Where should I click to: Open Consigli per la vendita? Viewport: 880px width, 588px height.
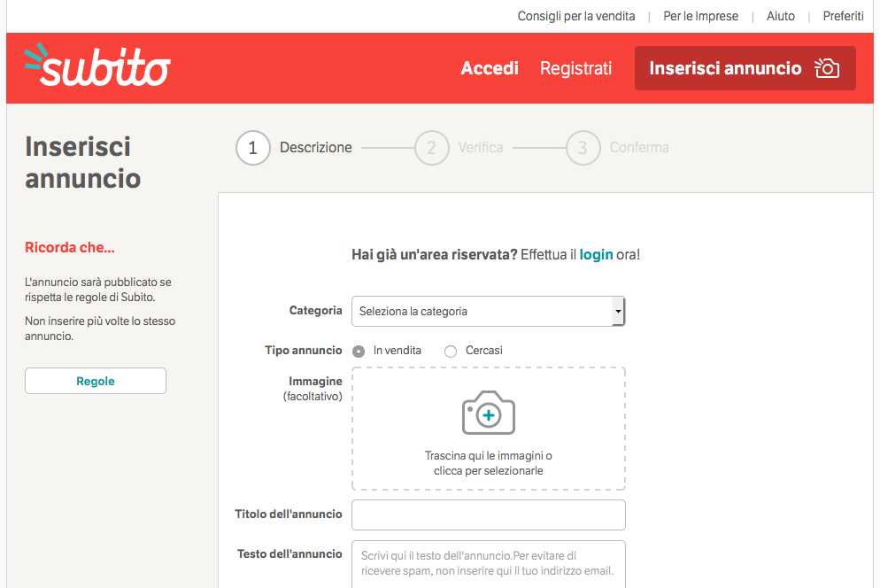click(576, 16)
